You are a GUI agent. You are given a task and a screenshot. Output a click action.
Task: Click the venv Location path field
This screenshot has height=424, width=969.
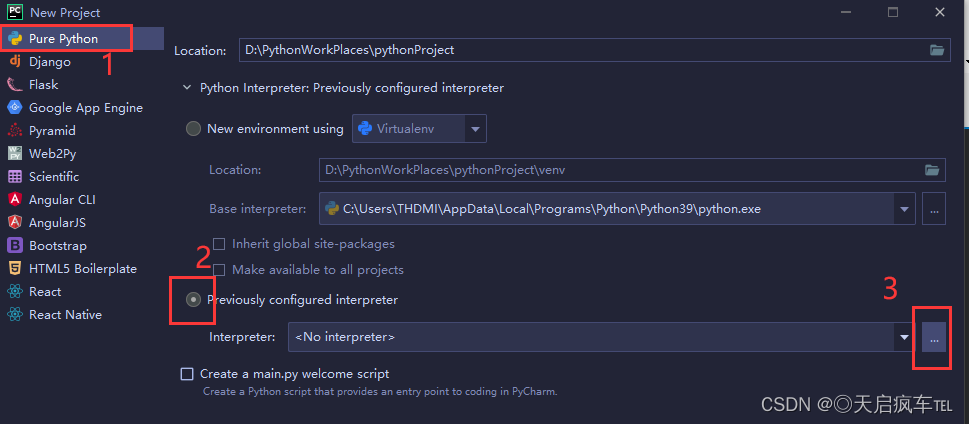[632, 169]
